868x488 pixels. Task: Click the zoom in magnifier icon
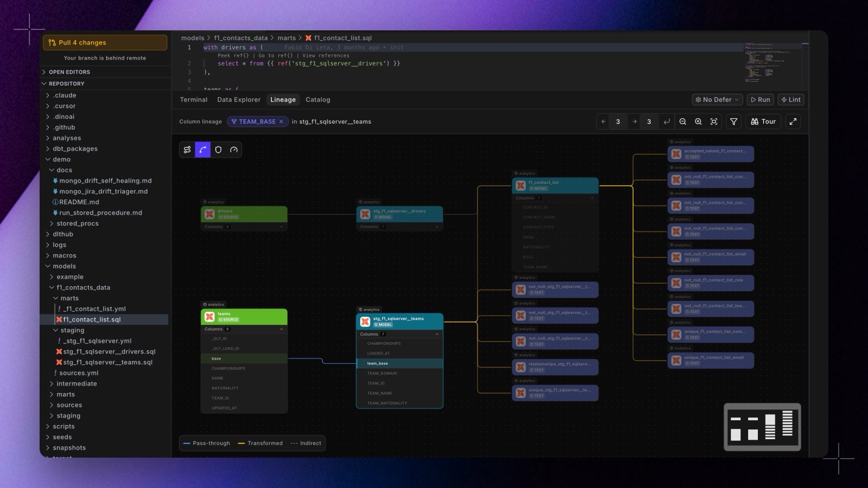(x=698, y=121)
